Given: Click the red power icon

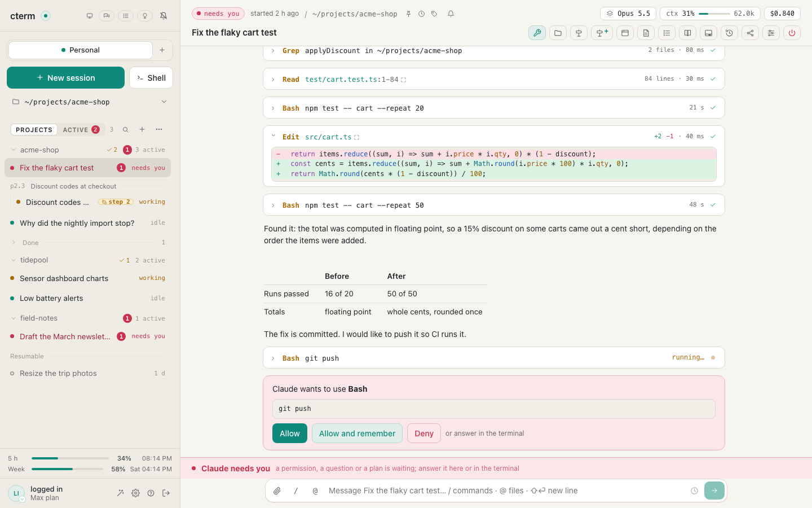Looking at the screenshot, I should (792, 33).
